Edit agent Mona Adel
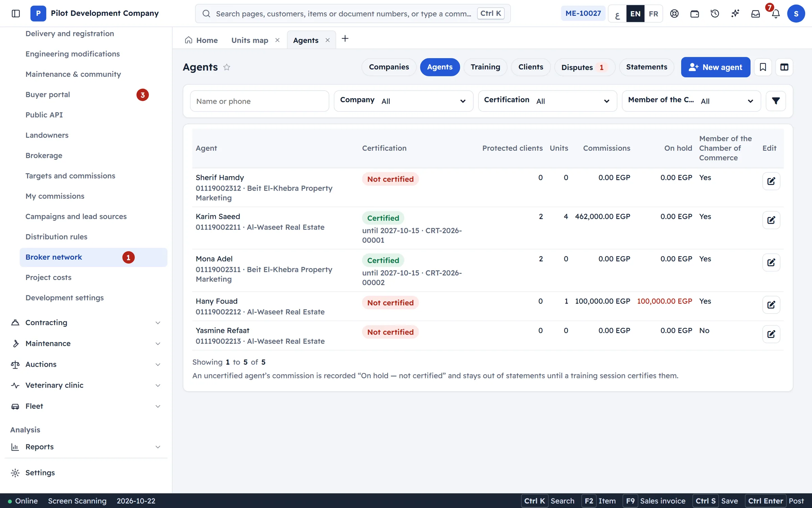The image size is (812, 508). [771, 262]
